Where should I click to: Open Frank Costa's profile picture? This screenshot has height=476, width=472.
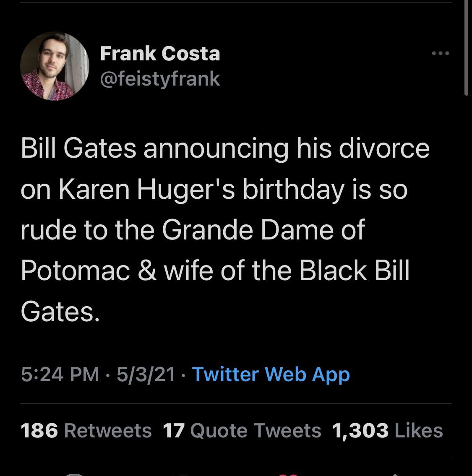(x=55, y=66)
